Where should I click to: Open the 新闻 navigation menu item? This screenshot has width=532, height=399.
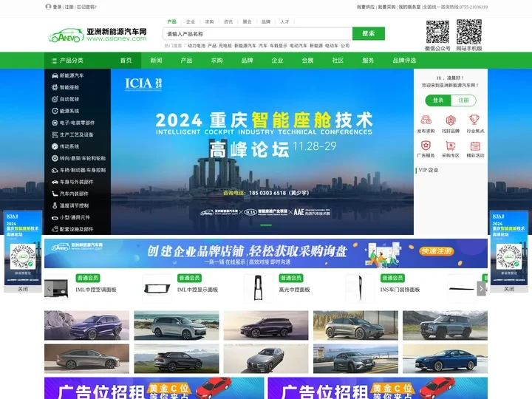156,61
